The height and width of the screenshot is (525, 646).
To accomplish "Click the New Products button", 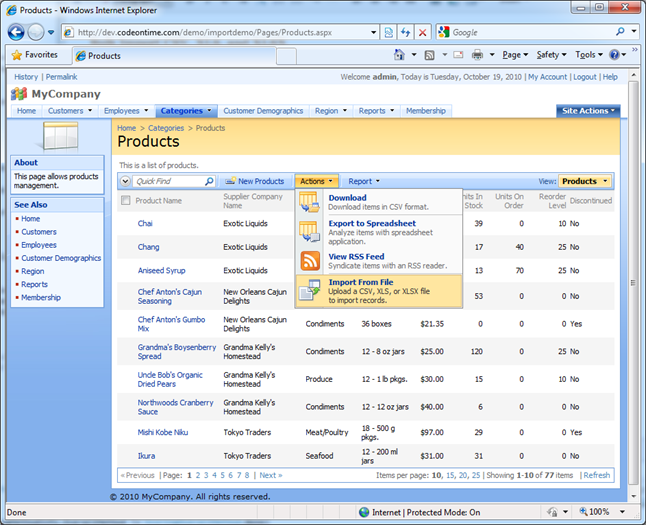I will pos(255,181).
